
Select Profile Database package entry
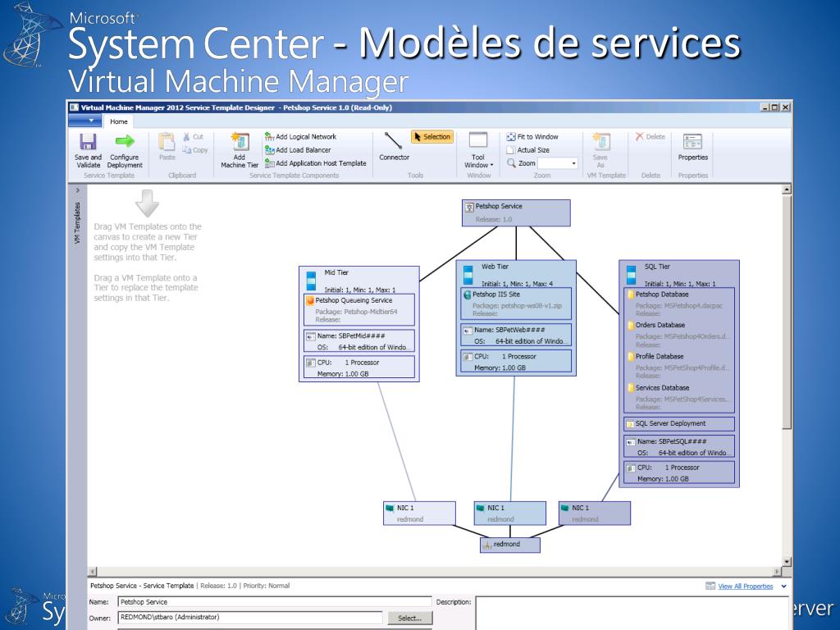[x=678, y=365]
